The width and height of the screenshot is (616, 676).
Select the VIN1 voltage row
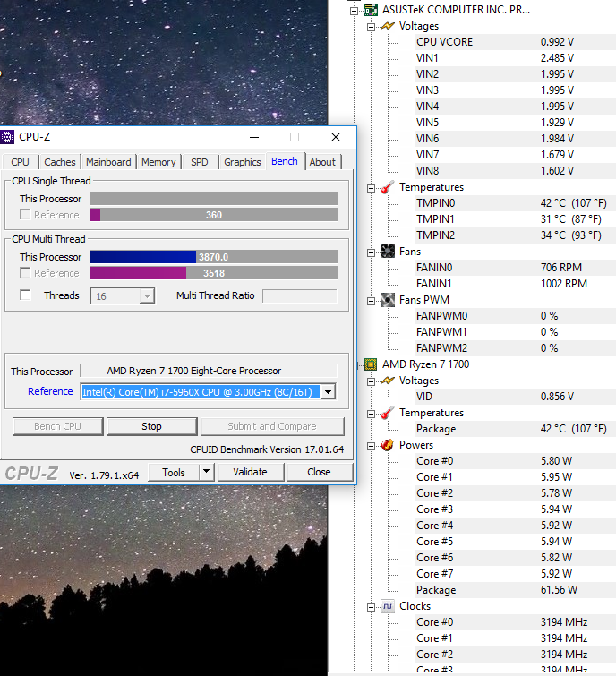coord(515,58)
